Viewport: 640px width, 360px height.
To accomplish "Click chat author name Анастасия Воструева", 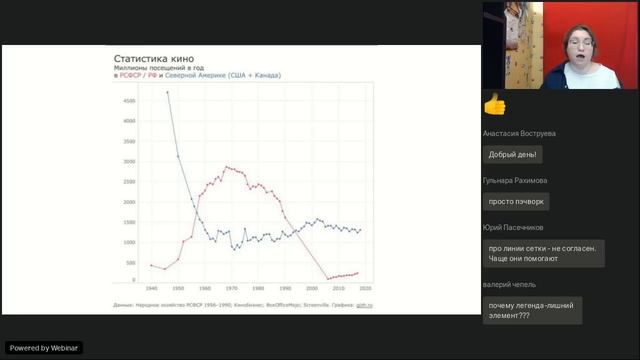I will tap(519, 133).
